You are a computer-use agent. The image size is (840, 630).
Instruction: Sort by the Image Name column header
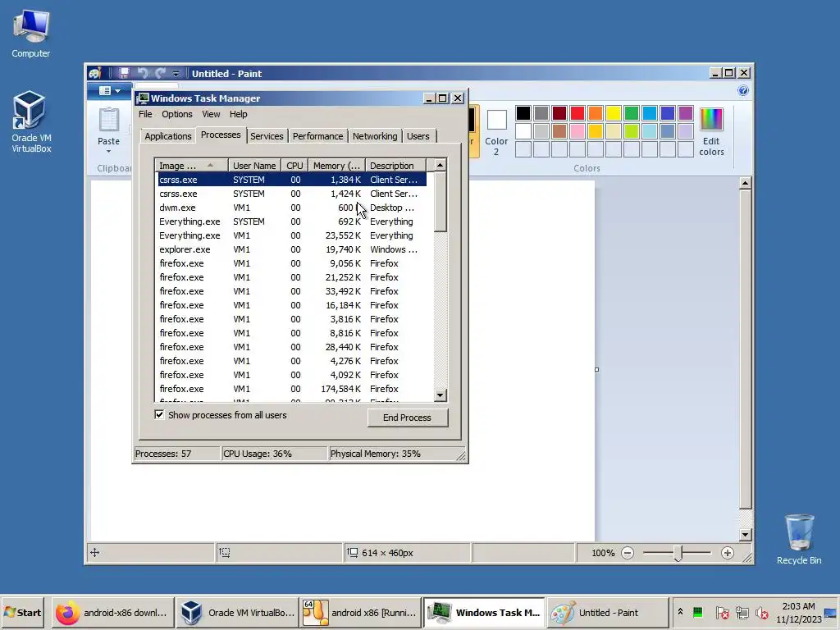(192, 166)
